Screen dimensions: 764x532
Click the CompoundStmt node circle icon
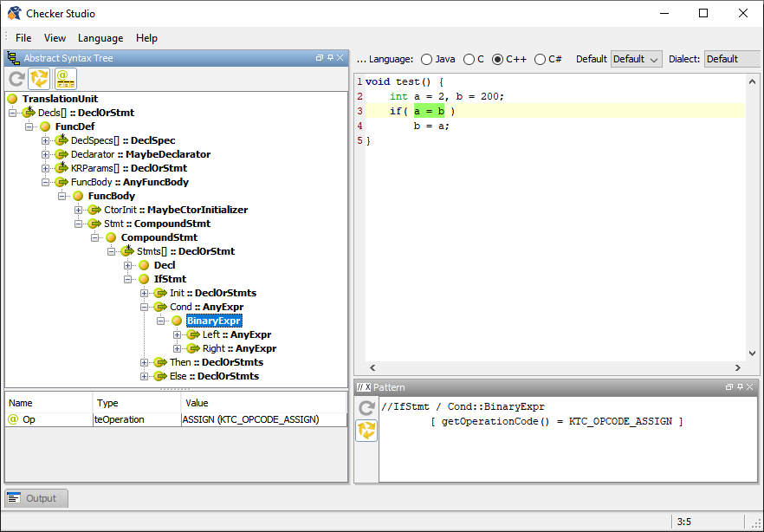pyautogui.click(x=111, y=237)
